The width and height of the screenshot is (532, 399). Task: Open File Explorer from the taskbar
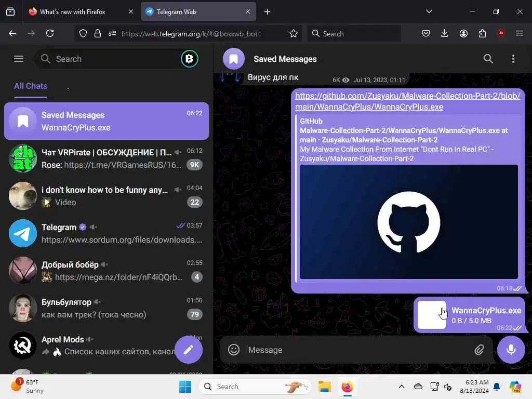coord(324,387)
